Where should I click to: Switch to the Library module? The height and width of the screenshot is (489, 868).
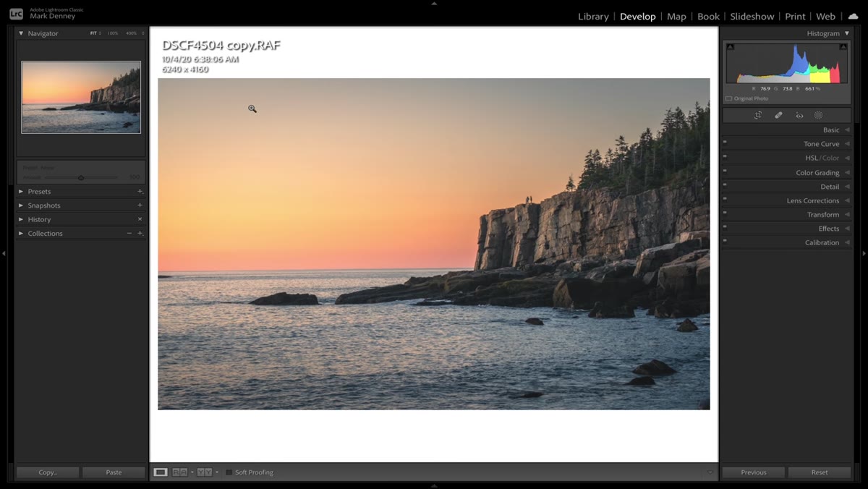(x=593, y=16)
